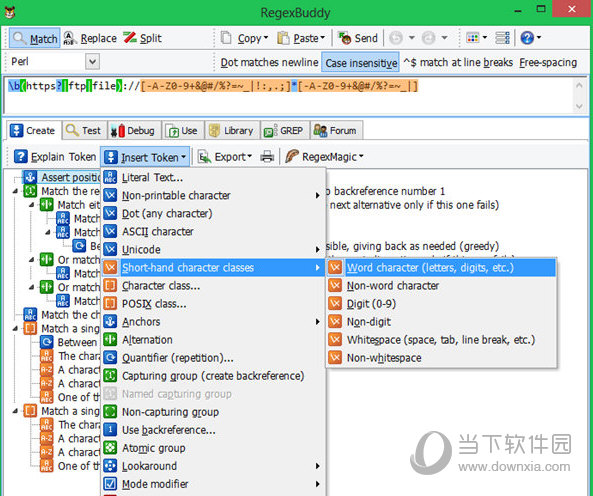Switch to the Test tab
Image resolution: width=593 pixels, height=496 pixels.
click(84, 131)
